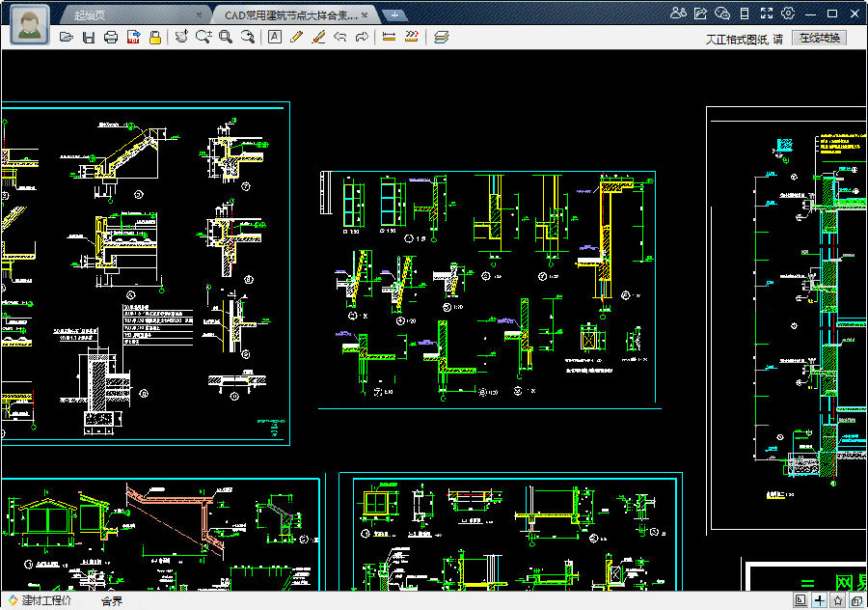Image resolution: width=868 pixels, height=610 pixels.
Task: Close the 起始页 tab
Action: pyautogui.click(x=200, y=15)
